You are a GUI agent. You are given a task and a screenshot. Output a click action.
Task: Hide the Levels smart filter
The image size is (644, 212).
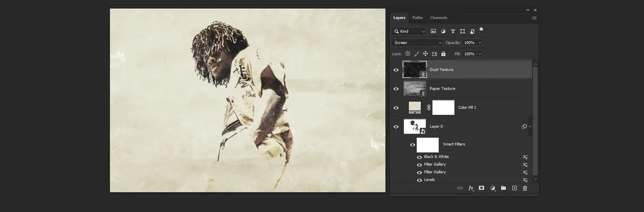point(419,180)
